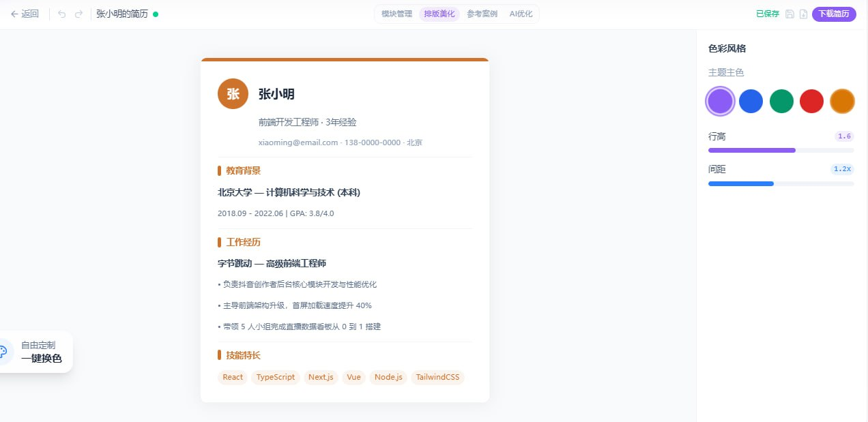Viewport: 868px width, 422px height.
Task: Click the bullet about 首屏加载速度提升 40%
Action: coord(295,305)
